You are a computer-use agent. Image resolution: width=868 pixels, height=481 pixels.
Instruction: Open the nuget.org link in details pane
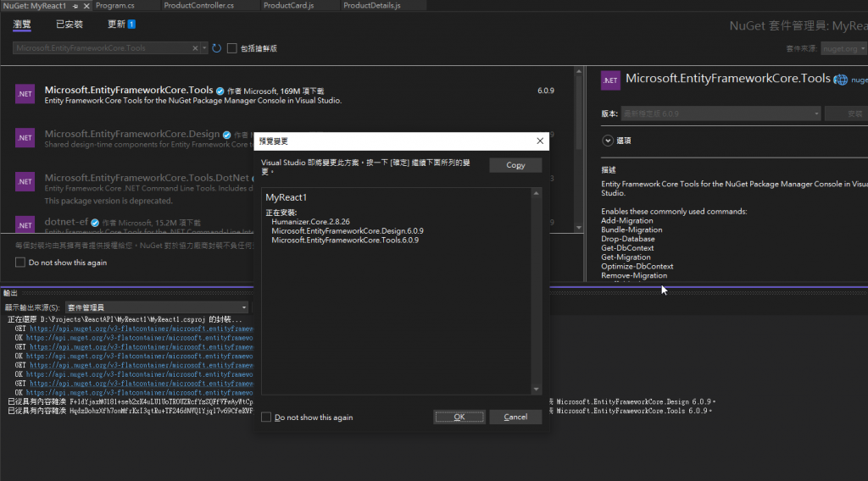tap(860, 80)
